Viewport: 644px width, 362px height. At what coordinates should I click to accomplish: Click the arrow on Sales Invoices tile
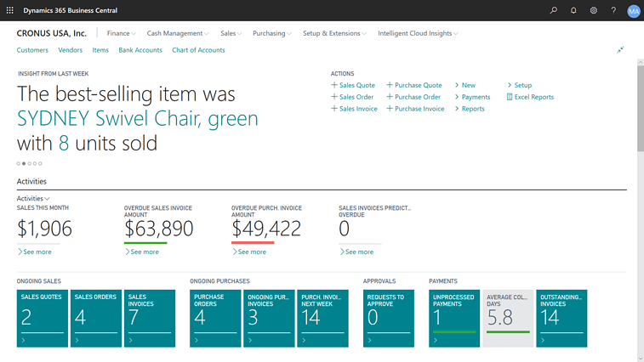coord(131,340)
